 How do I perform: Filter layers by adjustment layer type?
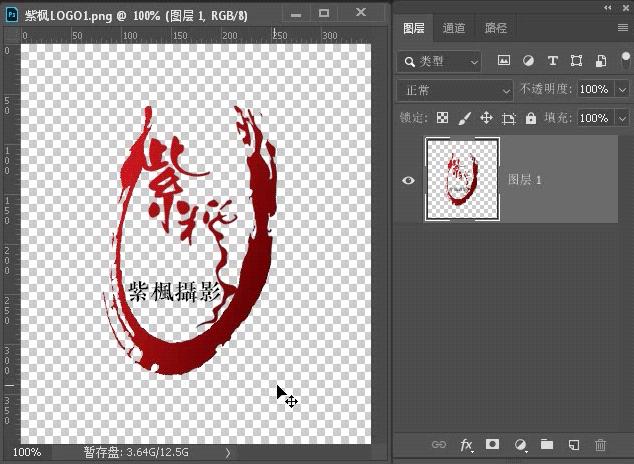528,61
